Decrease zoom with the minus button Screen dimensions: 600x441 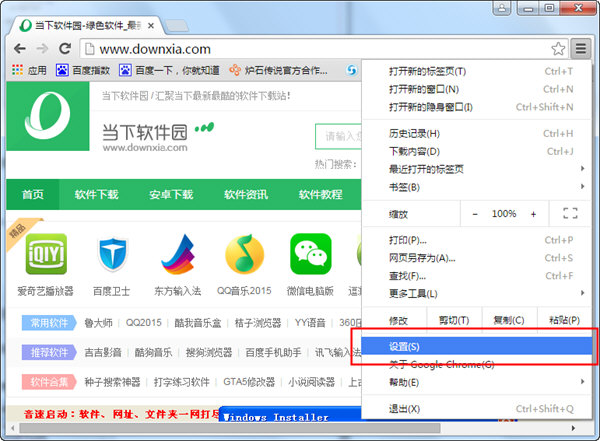(x=475, y=214)
